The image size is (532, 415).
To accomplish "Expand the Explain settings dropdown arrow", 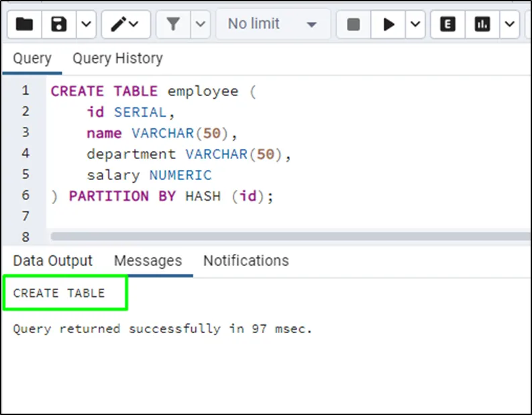I will coord(510,25).
